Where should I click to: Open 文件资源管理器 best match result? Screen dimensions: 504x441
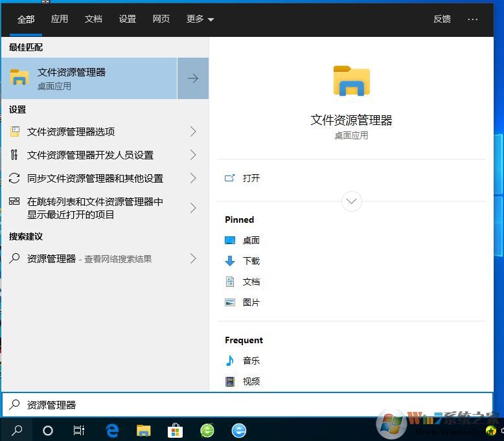click(89, 78)
